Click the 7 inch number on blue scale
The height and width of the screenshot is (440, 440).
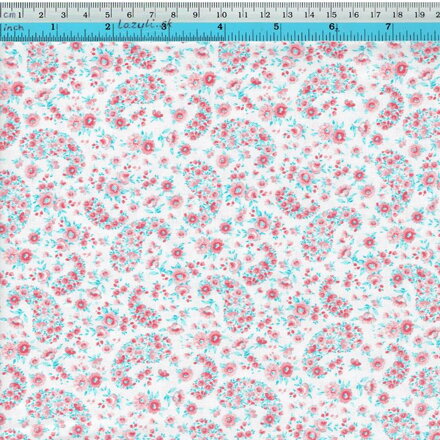[x=388, y=26]
